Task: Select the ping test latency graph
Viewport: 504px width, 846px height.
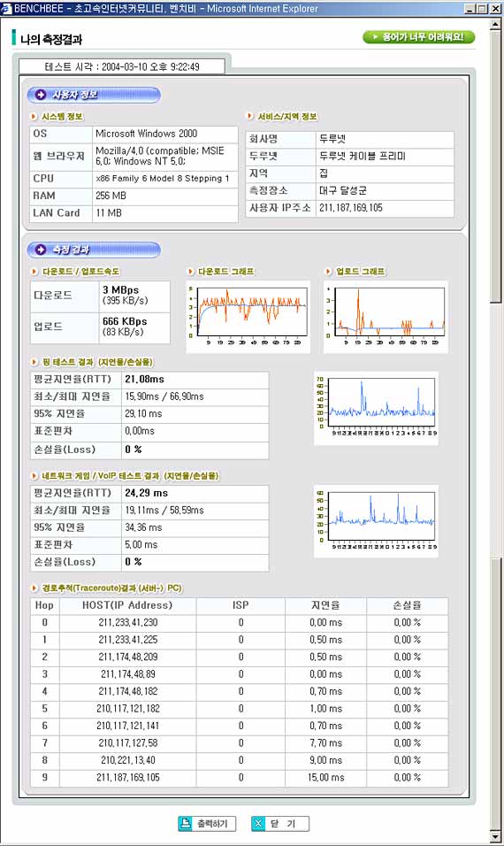Action: (x=377, y=408)
